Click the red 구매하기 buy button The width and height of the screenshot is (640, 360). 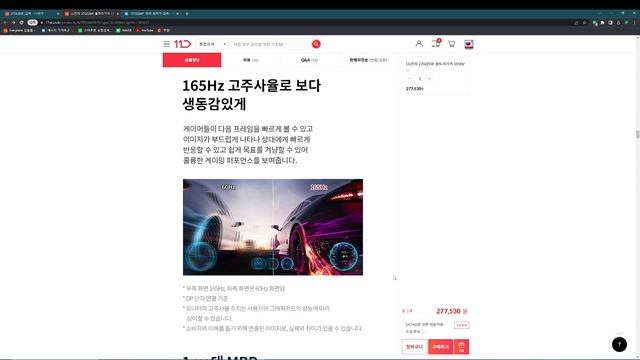pos(440,347)
